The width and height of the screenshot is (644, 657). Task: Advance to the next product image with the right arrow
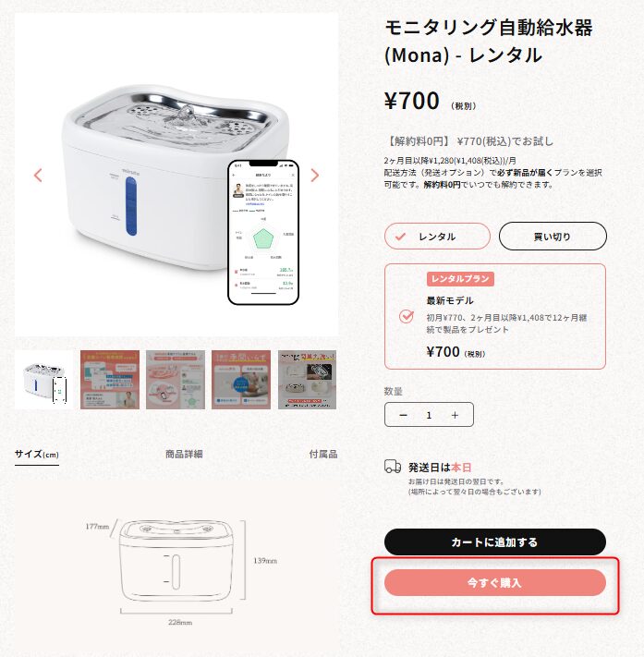click(x=315, y=176)
